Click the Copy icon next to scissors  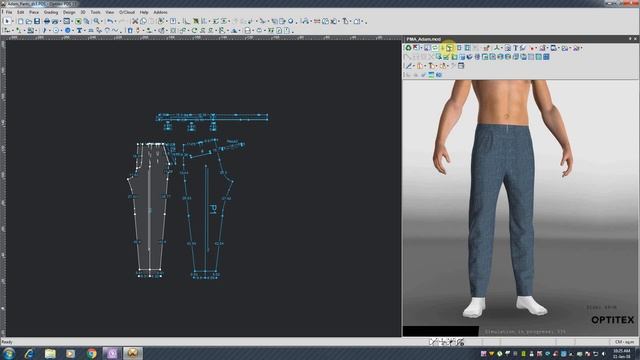click(143, 21)
